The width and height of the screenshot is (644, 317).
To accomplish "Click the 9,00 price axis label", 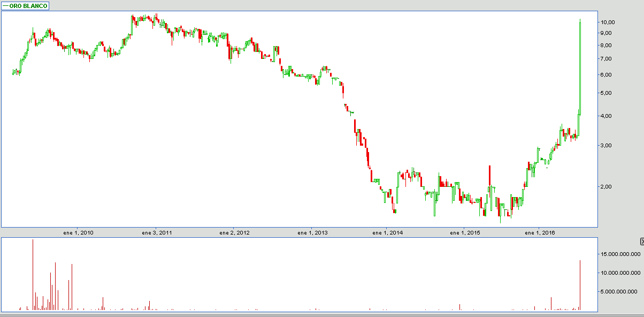I will tap(606, 33).
